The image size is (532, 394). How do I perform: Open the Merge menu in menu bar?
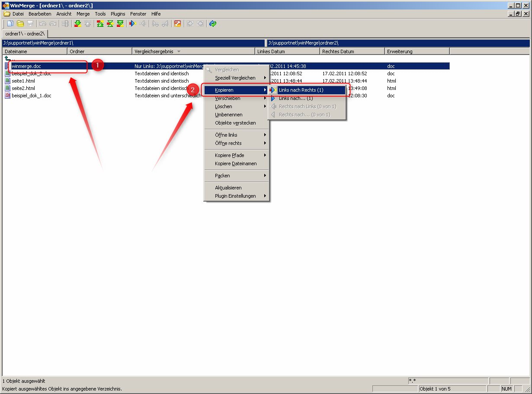(x=83, y=14)
